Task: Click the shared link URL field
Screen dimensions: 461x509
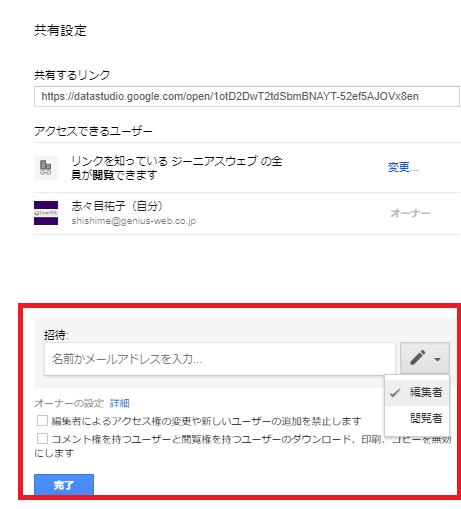Action: pyautogui.click(x=247, y=96)
